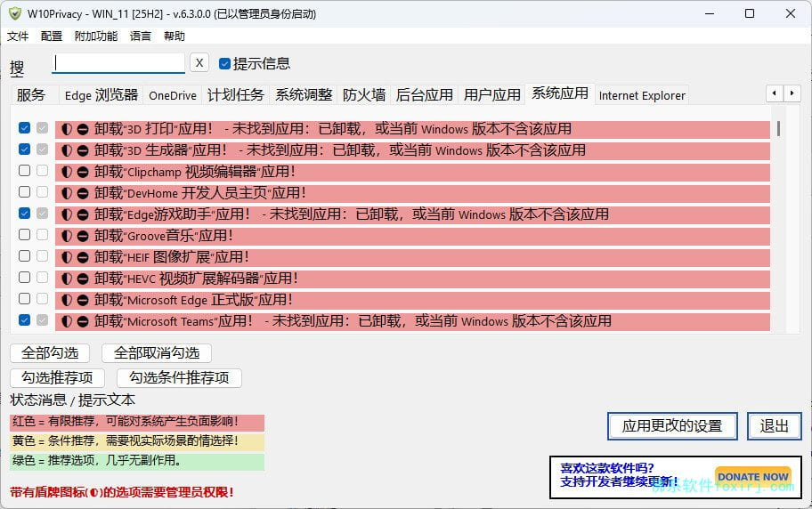Switch to the 系统调整 tab
Viewport: 812px width, 509px height.
click(x=304, y=95)
